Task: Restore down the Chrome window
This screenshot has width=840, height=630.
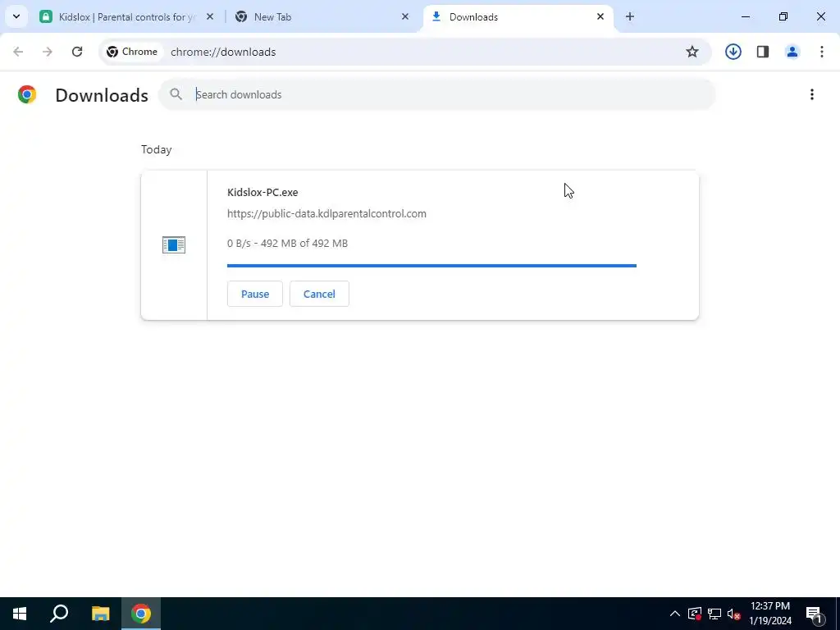Action: click(783, 16)
